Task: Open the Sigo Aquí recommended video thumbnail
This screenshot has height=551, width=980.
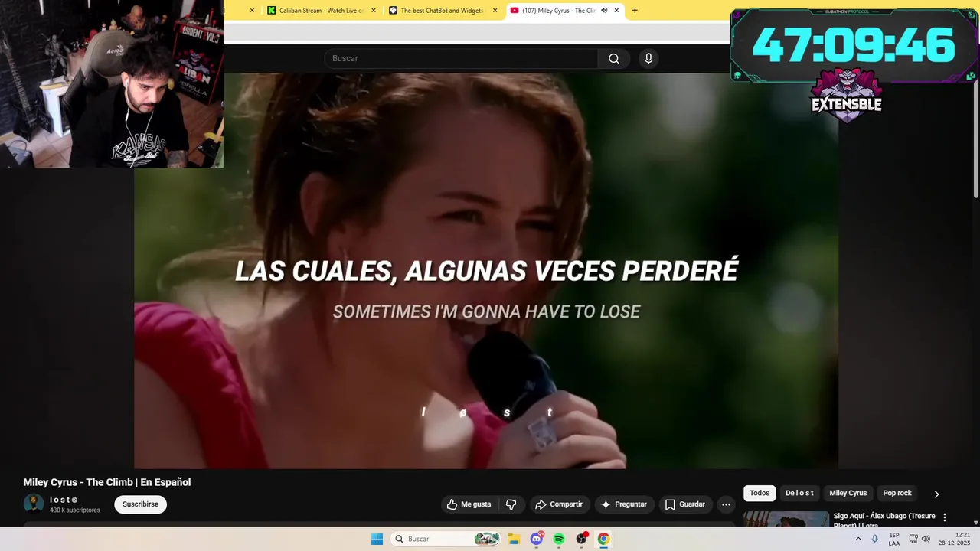Action: (x=786, y=520)
